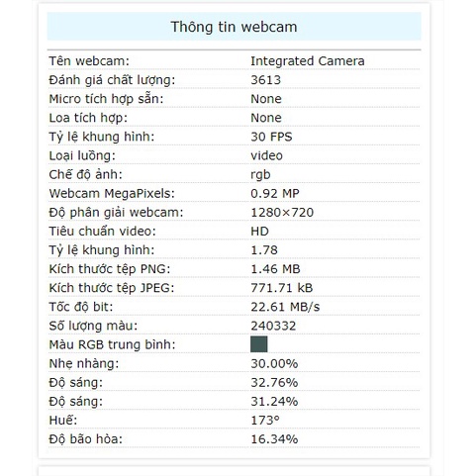Click the Loại luồng video value
The width and height of the screenshot is (476, 476).
pos(266,155)
